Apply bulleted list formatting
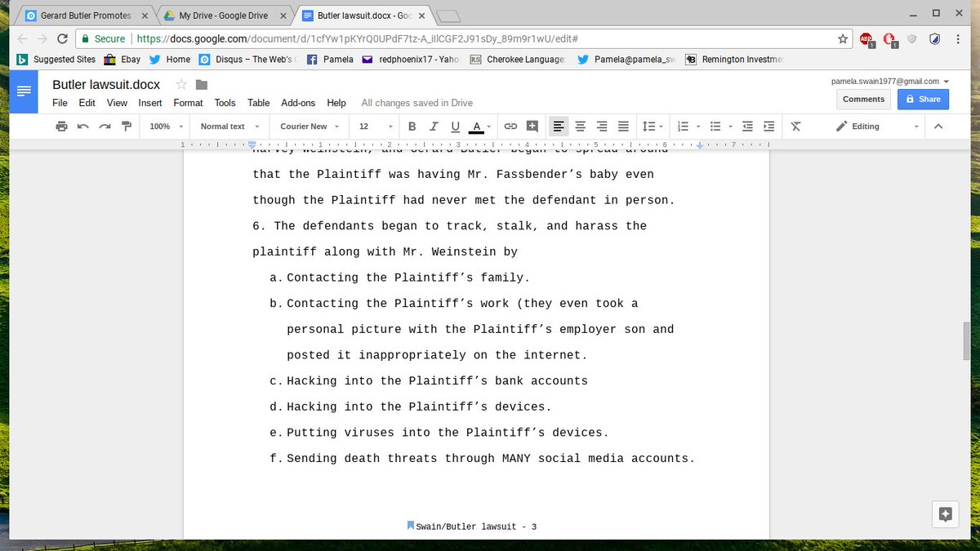Viewport: 980px width, 551px height. (x=715, y=127)
